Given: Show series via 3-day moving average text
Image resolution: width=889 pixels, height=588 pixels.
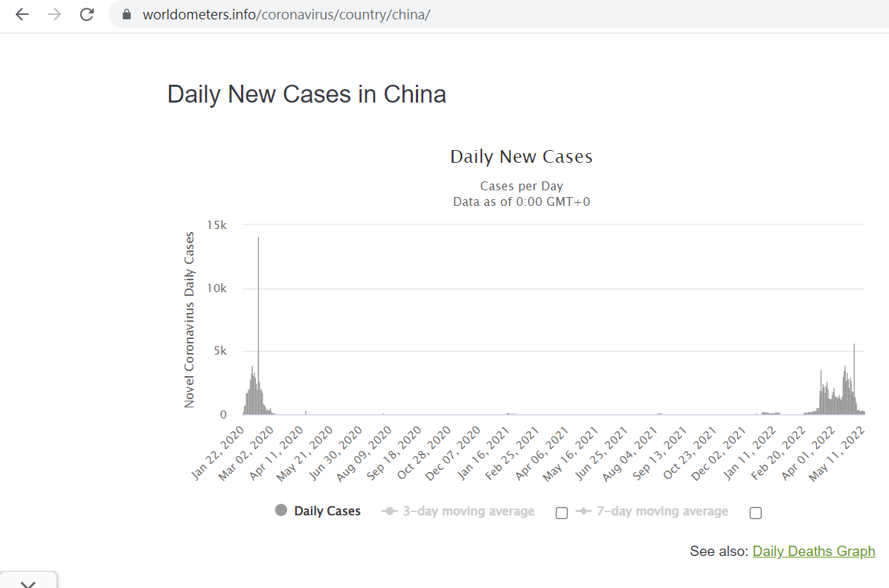Looking at the screenshot, I should coord(469,511).
